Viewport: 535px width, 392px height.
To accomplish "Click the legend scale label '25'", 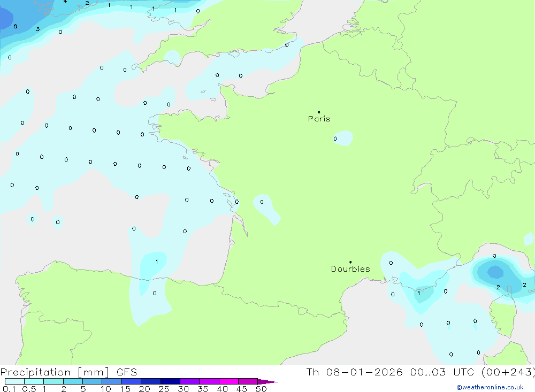I will 164,389.
